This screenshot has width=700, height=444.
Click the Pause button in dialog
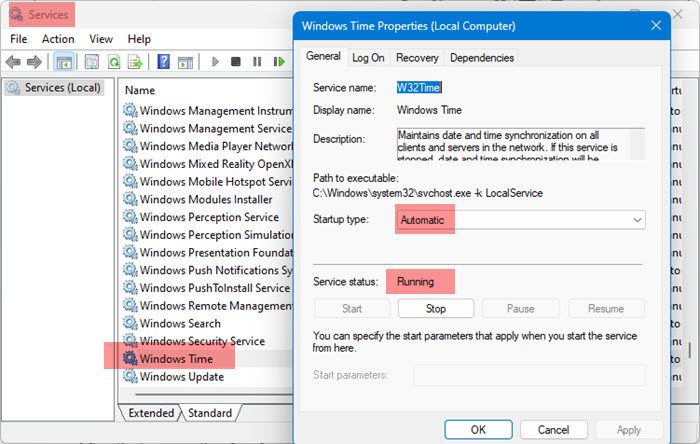click(x=521, y=308)
